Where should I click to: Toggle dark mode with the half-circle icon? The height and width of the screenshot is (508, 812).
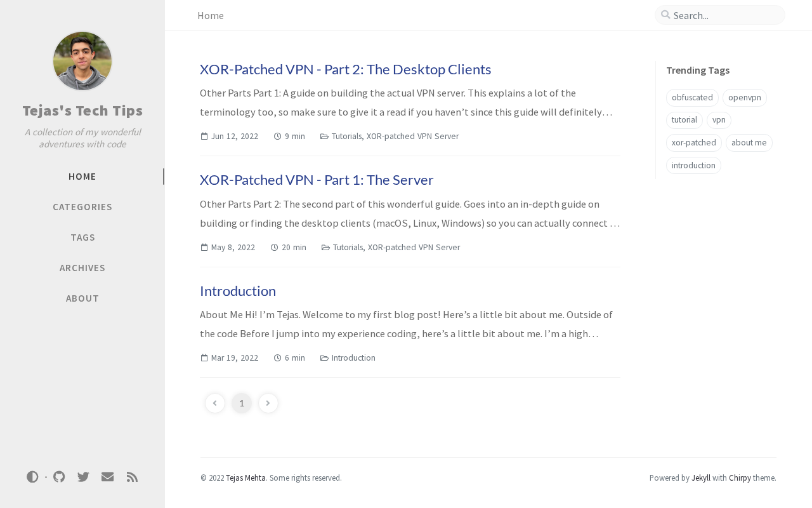[32, 477]
